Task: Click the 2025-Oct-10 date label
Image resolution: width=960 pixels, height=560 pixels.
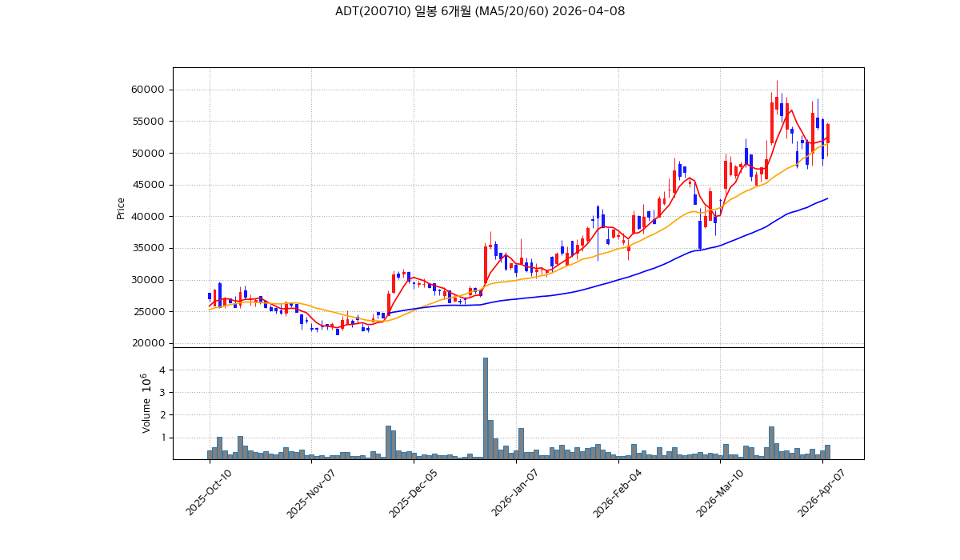Action: [x=209, y=494]
